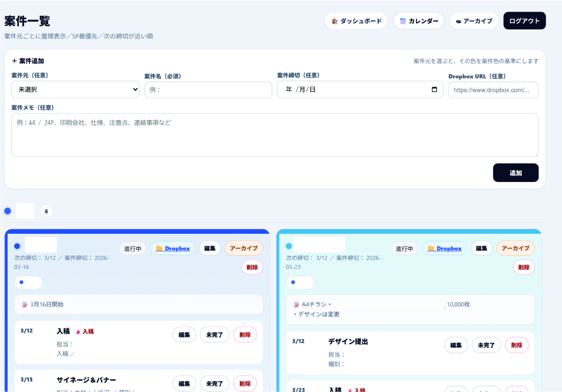Open the ダッシュボード page
This screenshot has width=562, height=392.
(x=356, y=21)
